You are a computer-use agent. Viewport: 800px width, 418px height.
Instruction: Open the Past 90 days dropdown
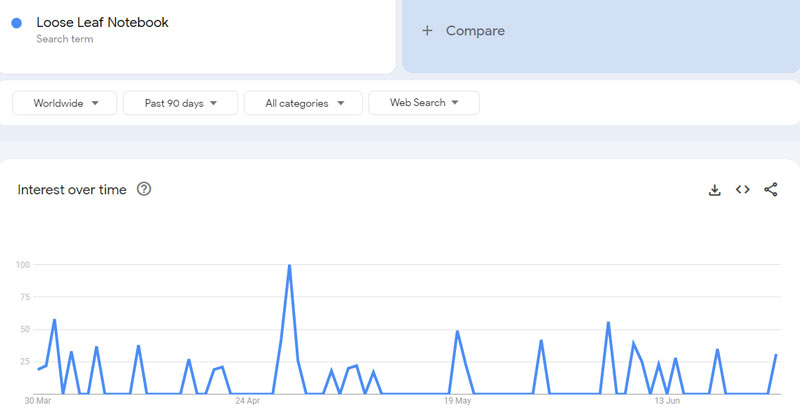180,103
